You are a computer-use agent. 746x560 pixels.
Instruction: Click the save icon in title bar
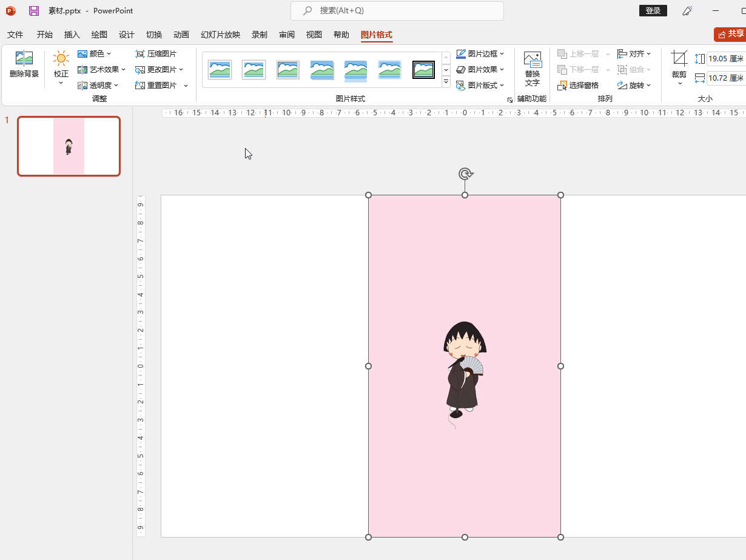(x=34, y=11)
